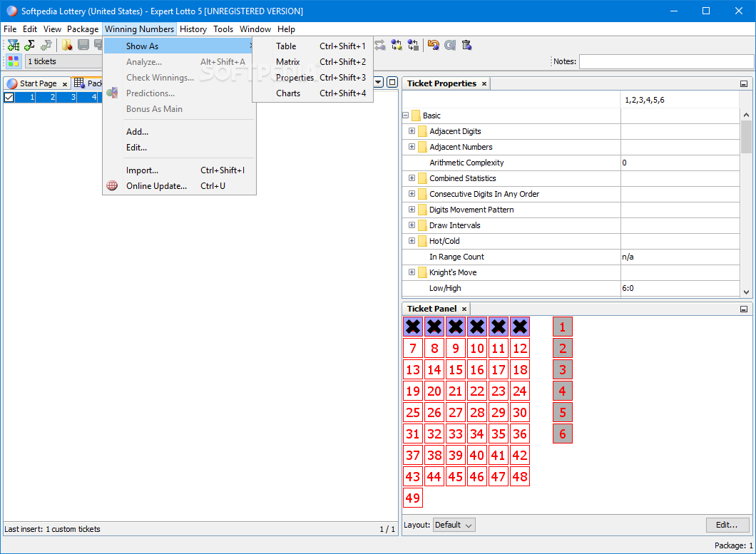Mark number 15 on the ticket panel
The image size is (756, 554).
(456, 370)
